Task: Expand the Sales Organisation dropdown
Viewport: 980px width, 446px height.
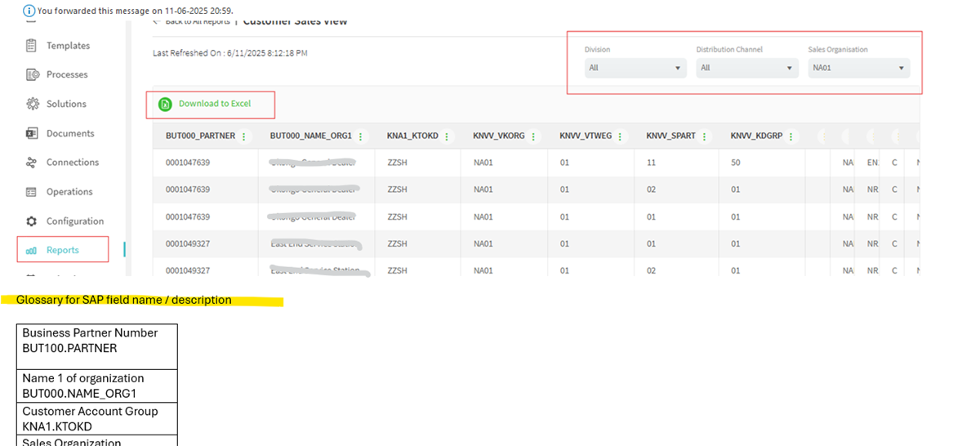Action: (859, 68)
